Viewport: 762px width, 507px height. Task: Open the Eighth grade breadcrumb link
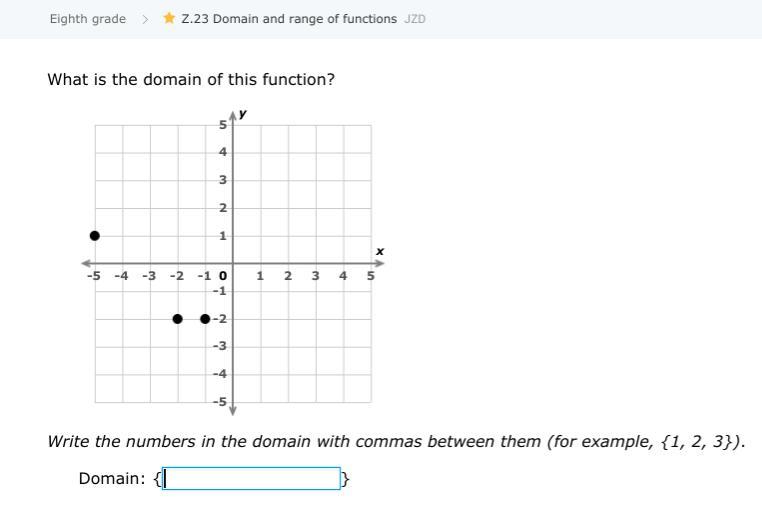88,19
